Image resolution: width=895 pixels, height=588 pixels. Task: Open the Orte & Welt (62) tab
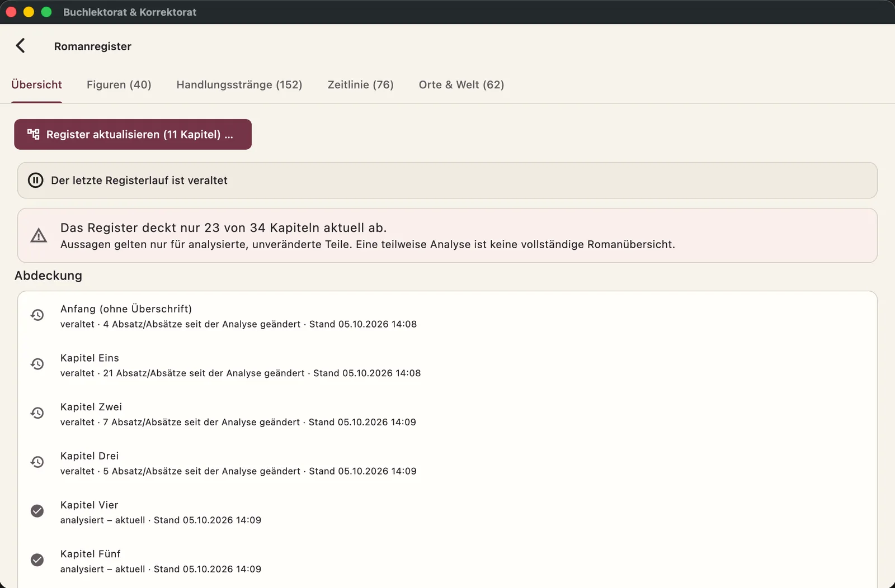click(x=461, y=85)
